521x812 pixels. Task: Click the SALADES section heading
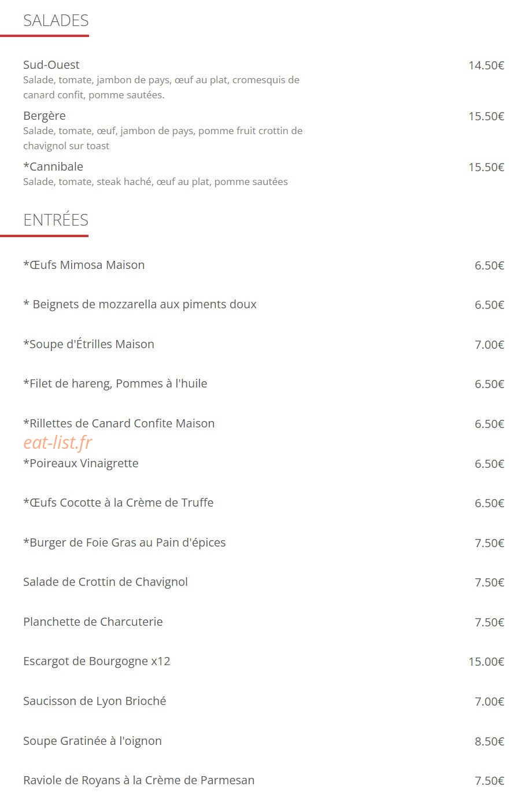tap(56, 21)
